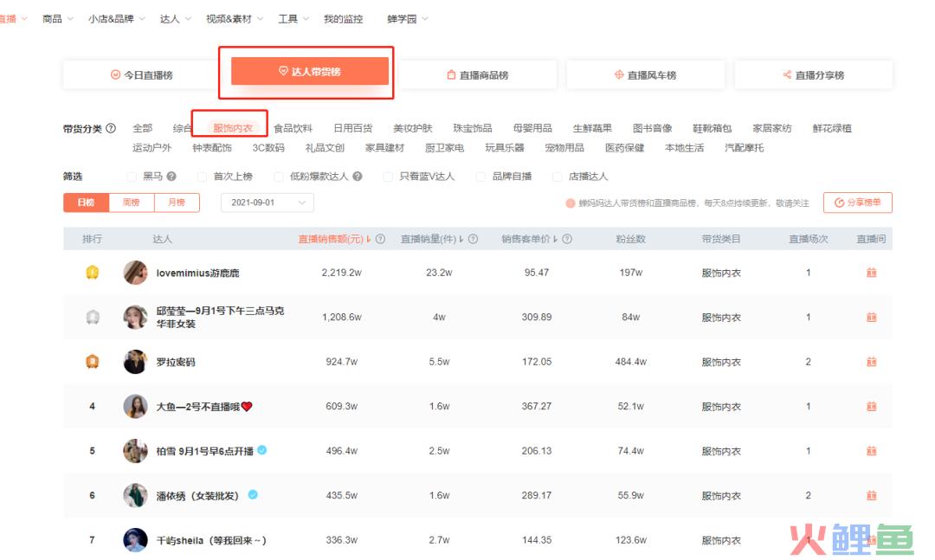The width and height of the screenshot is (935, 560).
Task: Click fan count 484.4w cell
Action: [631, 362]
